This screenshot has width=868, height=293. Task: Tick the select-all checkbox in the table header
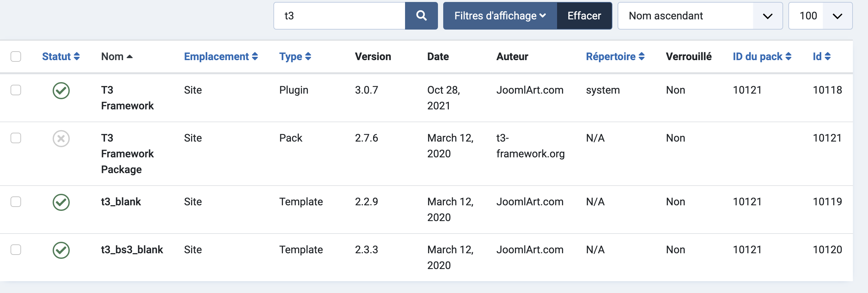pos(16,56)
